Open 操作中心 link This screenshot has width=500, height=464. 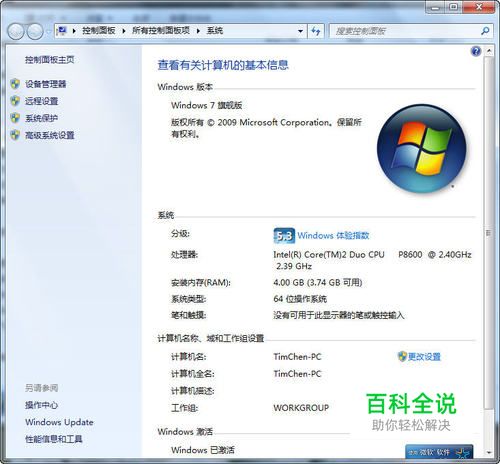pos(42,405)
